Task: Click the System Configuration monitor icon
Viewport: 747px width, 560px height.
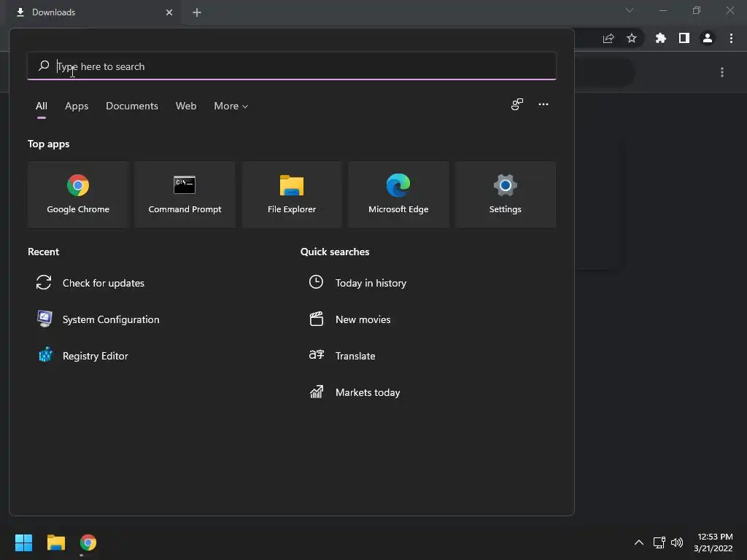Action: (x=44, y=319)
